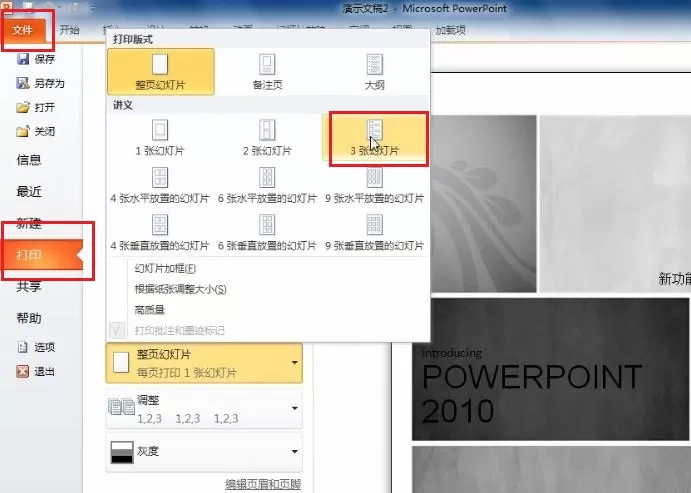Click the 讲义 section header text

click(x=123, y=105)
